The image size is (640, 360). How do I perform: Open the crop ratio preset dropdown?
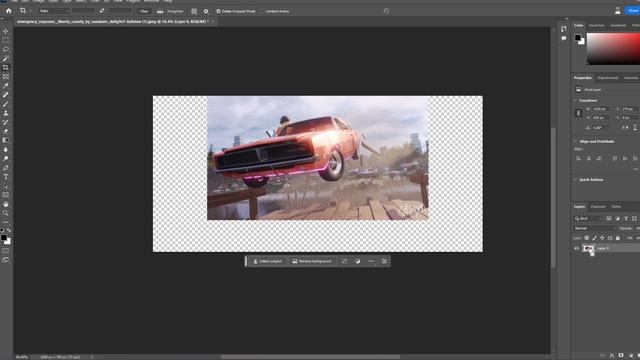[53, 11]
